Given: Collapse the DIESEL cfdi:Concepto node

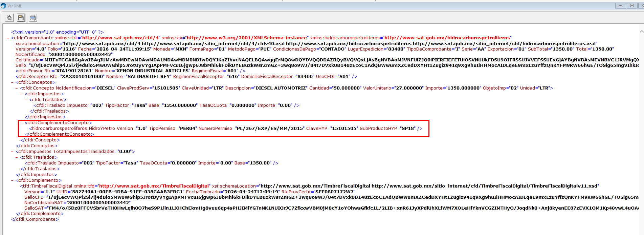Looking at the screenshot, I should pos(17,88).
